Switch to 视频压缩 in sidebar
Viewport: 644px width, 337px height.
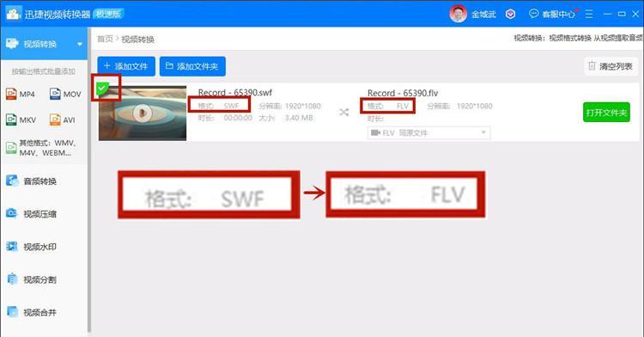point(32,214)
